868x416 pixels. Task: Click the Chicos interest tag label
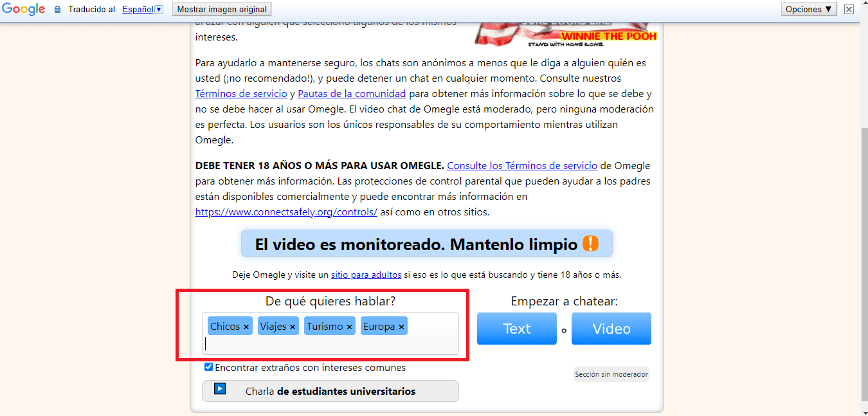pos(225,327)
